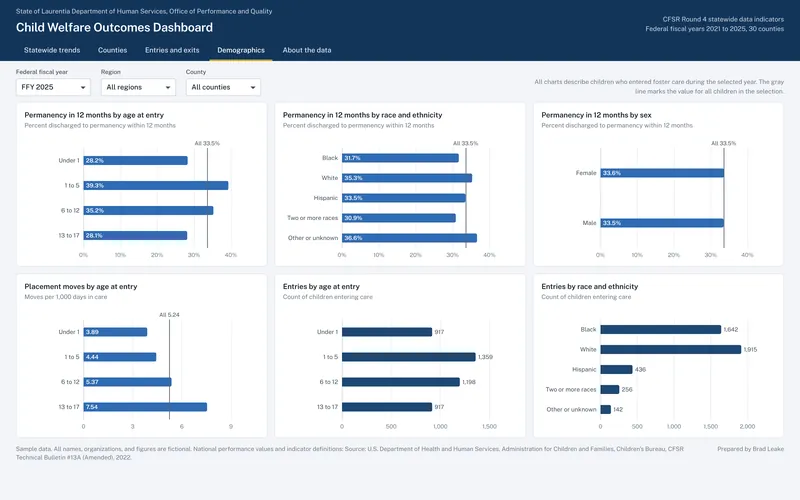Click the Permanency in 12 months by age title
800x500 pixels.
pyautogui.click(x=94, y=115)
